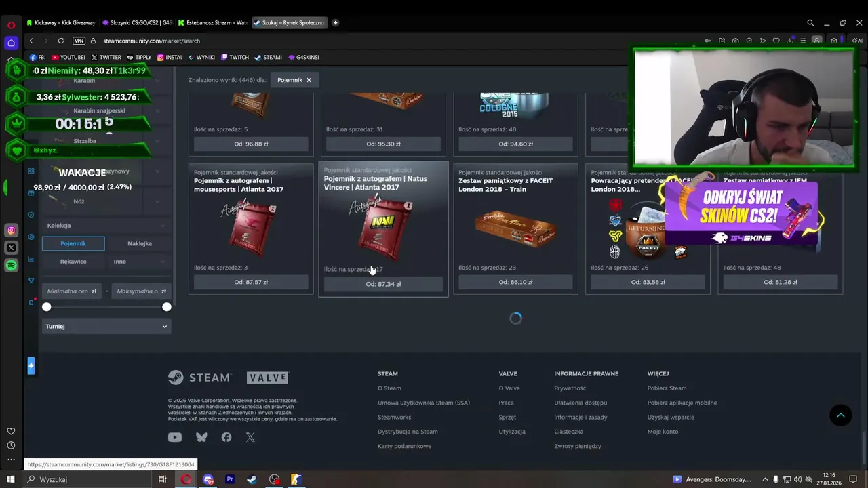This screenshot has width=868, height=488.
Task: Click the Windows taskbar search box
Action: tap(88, 479)
